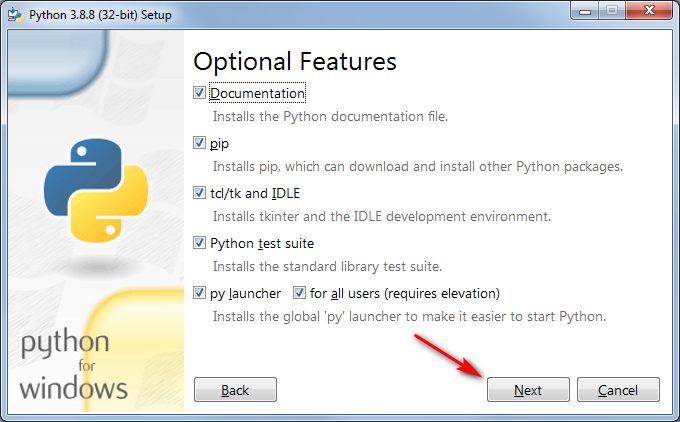The height and width of the screenshot is (422, 680).
Task: Click the pip description text
Action: click(417, 166)
